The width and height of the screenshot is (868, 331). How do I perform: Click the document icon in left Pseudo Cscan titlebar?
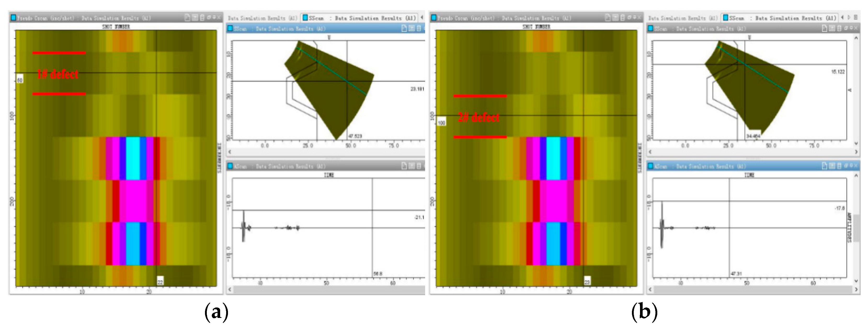(188, 18)
